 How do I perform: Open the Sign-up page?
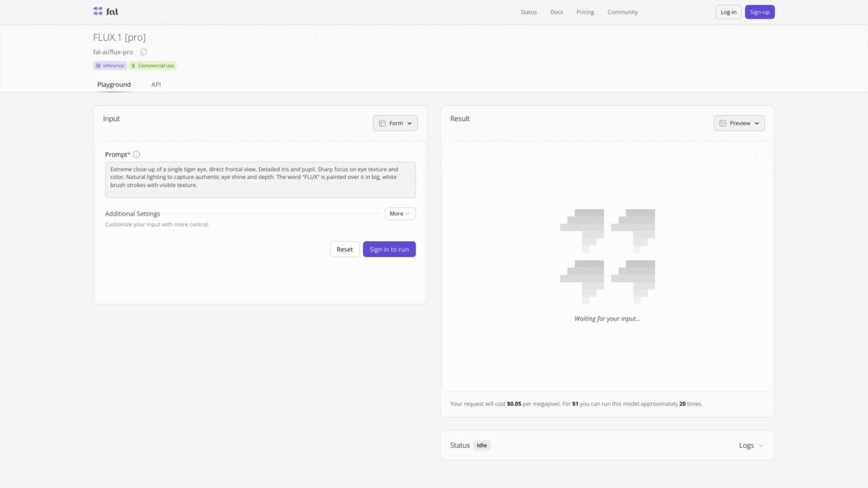(x=759, y=12)
